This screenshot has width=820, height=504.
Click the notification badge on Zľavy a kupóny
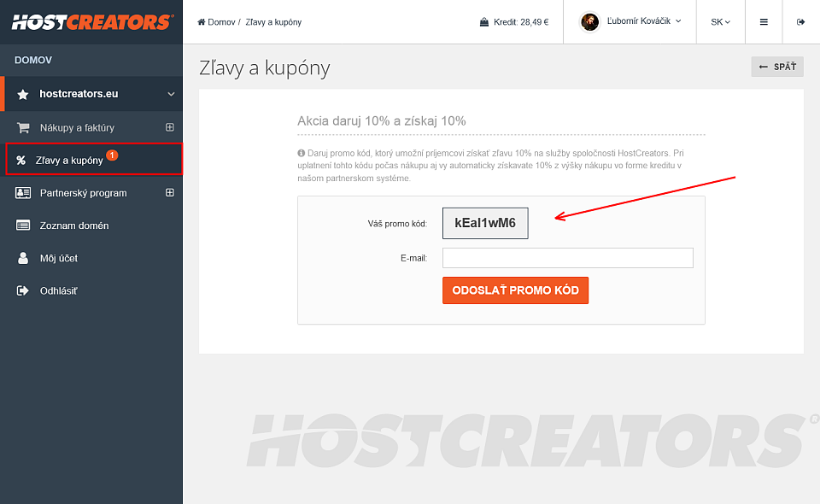coord(112,155)
